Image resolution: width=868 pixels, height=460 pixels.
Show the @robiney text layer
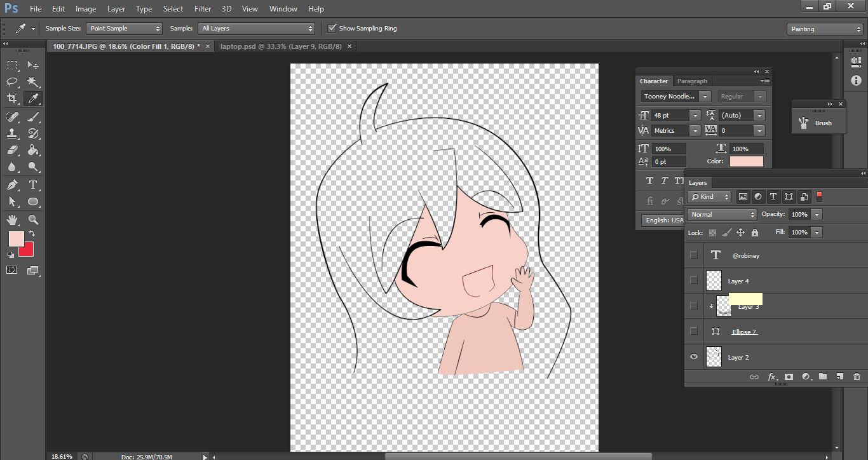click(x=694, y=255)
